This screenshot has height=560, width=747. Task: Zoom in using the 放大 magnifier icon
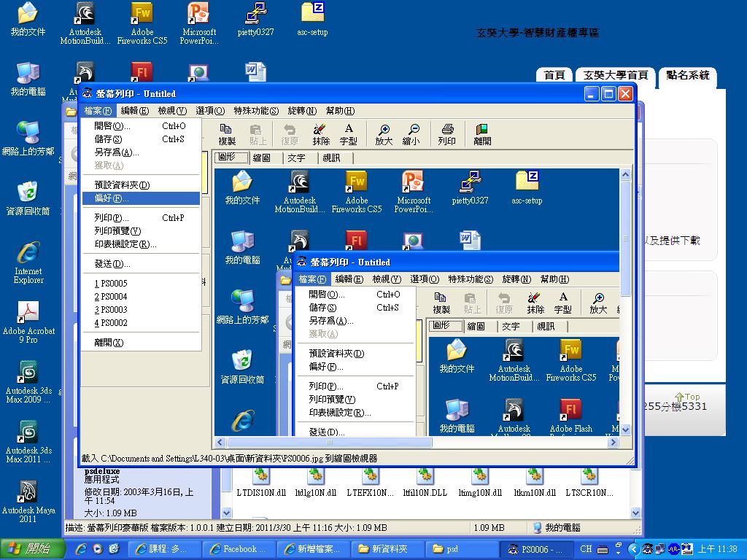(x=383, y=134)
